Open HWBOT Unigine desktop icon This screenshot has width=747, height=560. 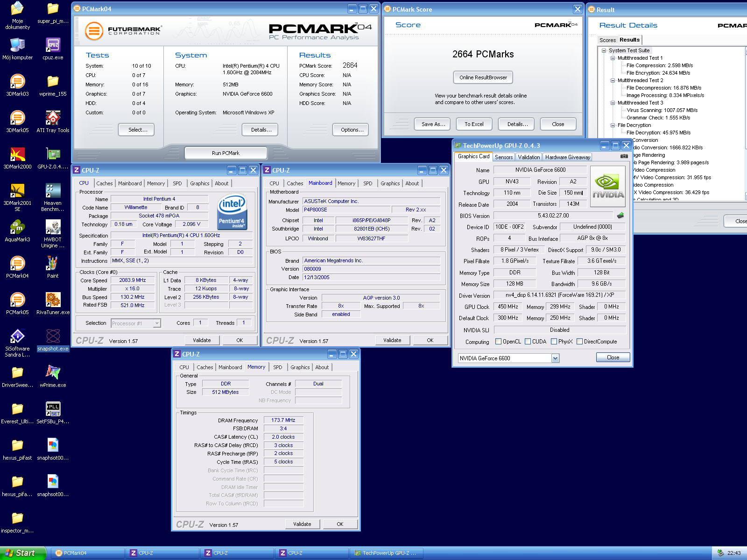(x=53, y=234)
